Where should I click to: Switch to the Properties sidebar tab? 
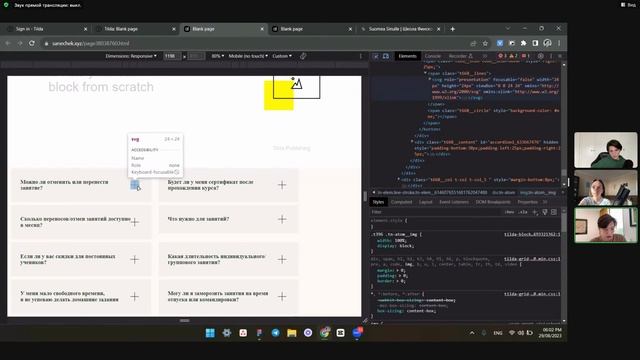[x=527, y=202]
